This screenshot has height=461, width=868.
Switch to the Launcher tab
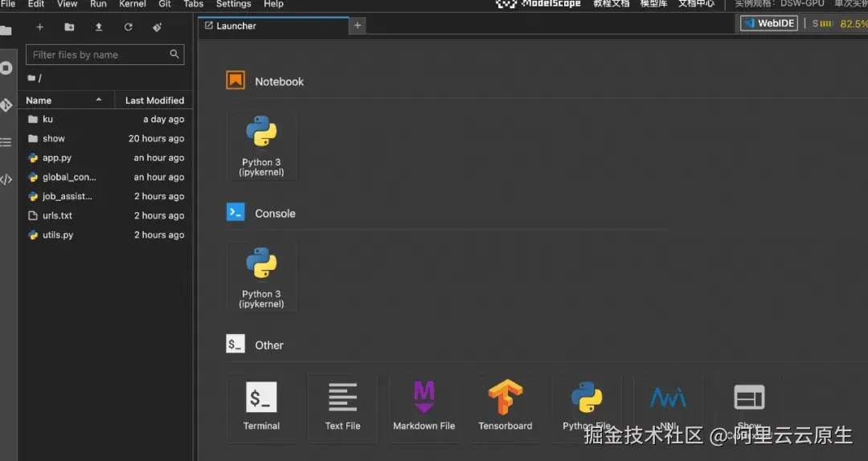pyautogui.click(x=273, y=26)
